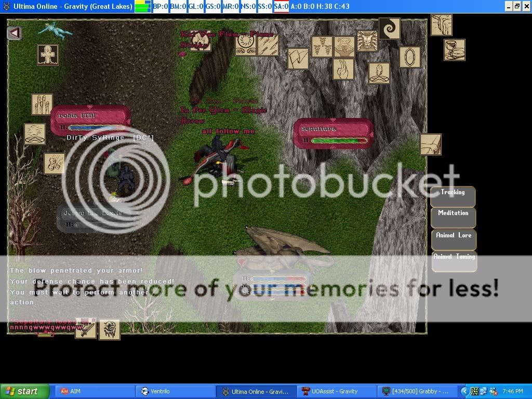Click the Ultima Online title bar icon
This screenshot has width=532, height=399.
(6, 6)
